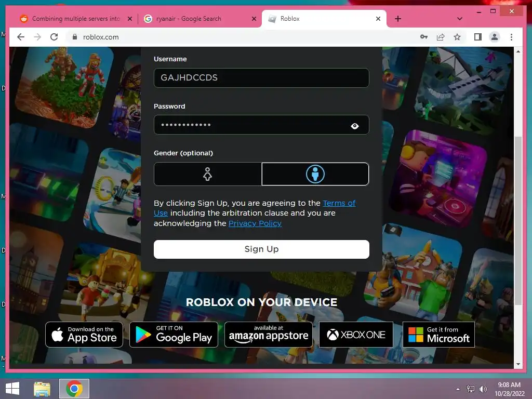Open the Xbox One badge
The height and width of the screenshot is (399, 532).
pos(356,335)
